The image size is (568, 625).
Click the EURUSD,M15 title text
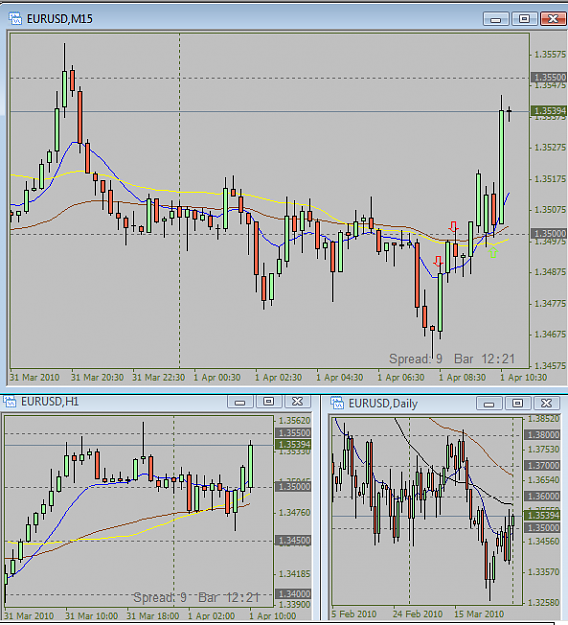click(60, 19)
